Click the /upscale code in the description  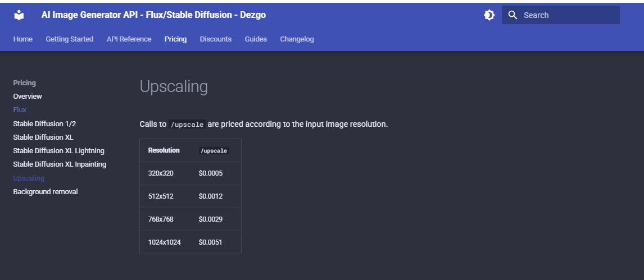(187, 124)
